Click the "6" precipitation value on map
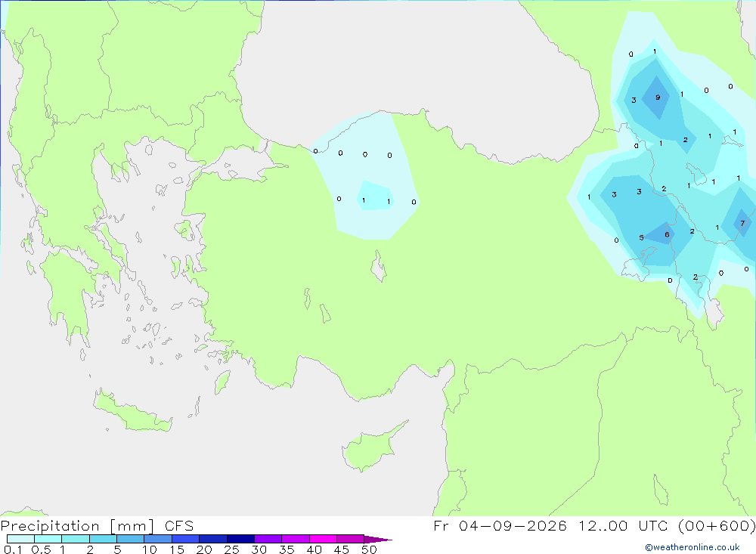The height and width of the screenshot is (554, 756). point(667,234)
